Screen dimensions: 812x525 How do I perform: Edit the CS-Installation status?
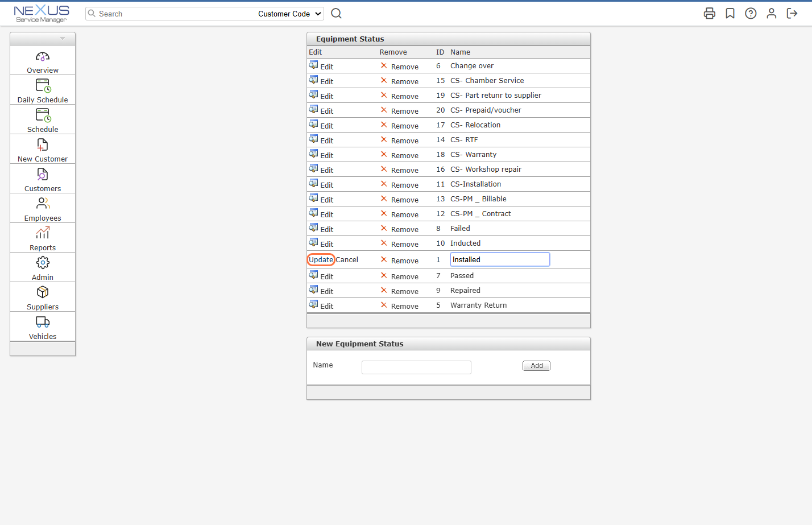[321, 184]
